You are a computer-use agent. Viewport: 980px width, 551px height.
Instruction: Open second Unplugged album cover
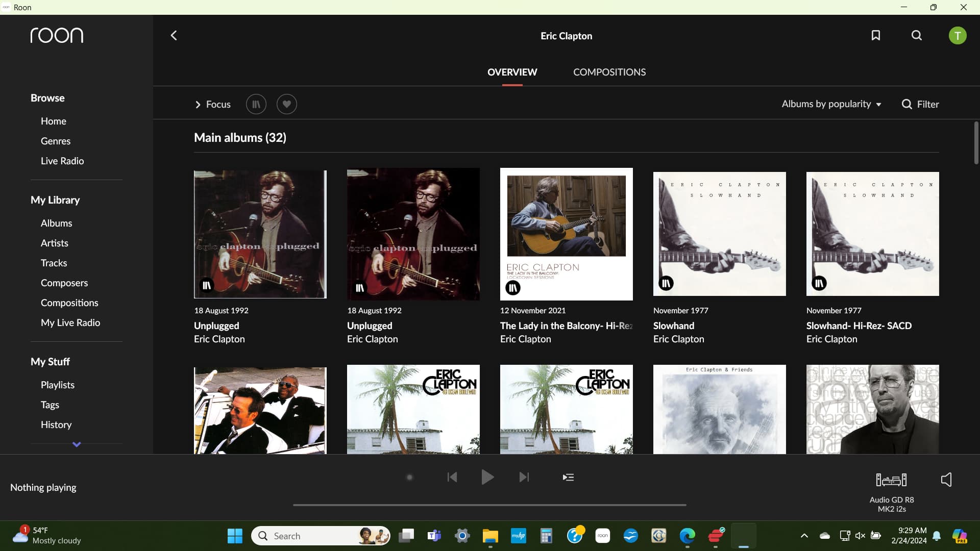413,234
